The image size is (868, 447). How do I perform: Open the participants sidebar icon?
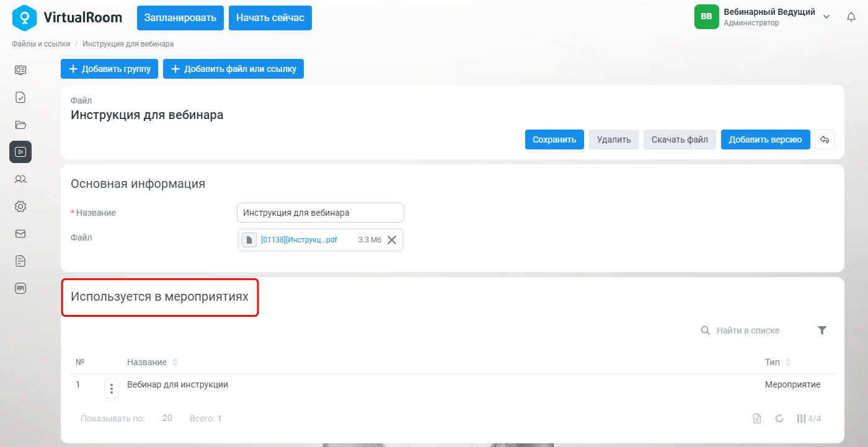click(20, 179)
